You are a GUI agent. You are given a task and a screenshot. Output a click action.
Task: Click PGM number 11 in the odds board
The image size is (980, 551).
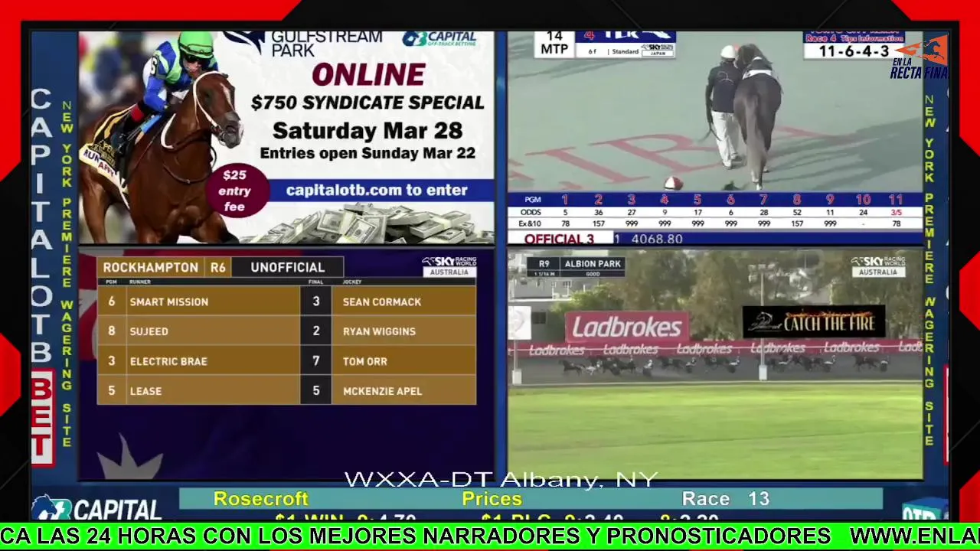895,200
